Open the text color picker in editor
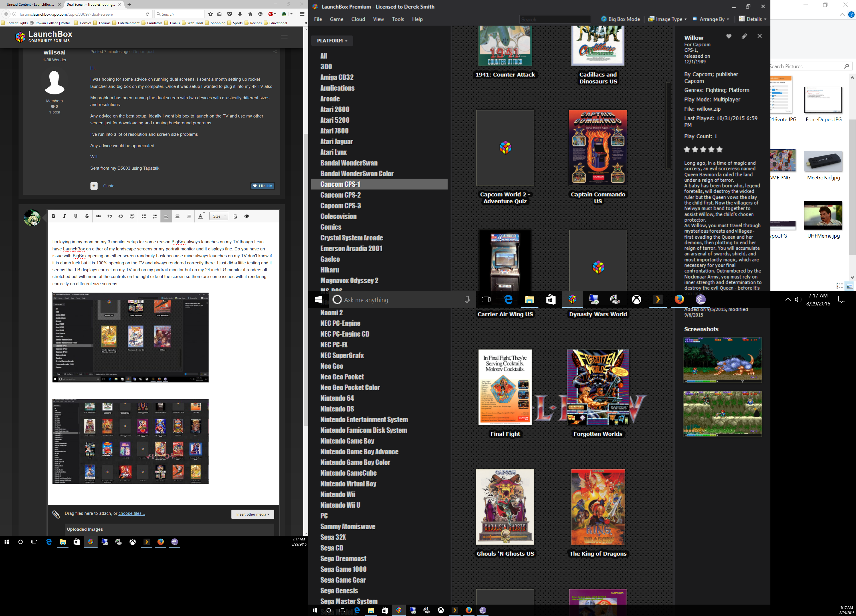The width and height of the screenshot is (856, 616). coord(201,216)
